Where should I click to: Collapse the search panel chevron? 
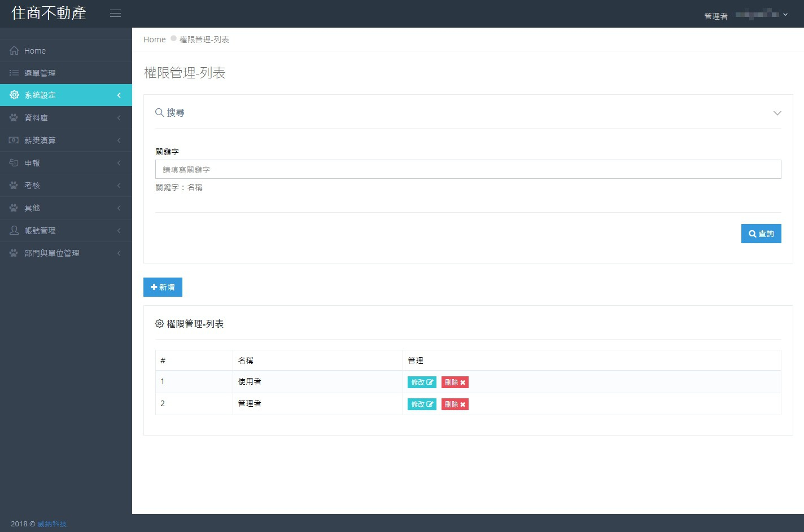(777, 113)
